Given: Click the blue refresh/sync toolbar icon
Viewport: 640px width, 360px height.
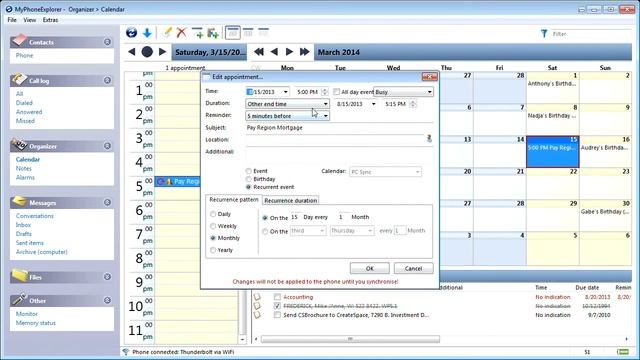Looking at the screenshot, I should [x=131, y=33].
